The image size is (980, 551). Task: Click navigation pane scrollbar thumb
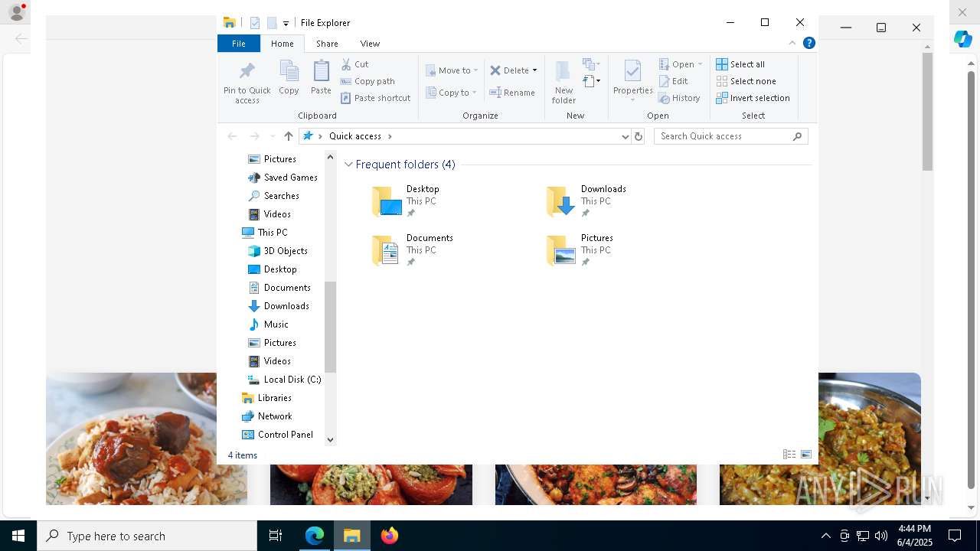pos(330,327)
